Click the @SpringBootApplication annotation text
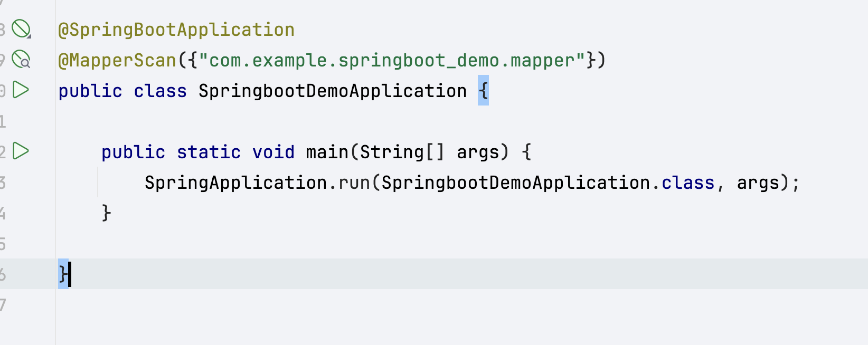The width and height of the screenshot is (868, 345). tap(176, 30)
